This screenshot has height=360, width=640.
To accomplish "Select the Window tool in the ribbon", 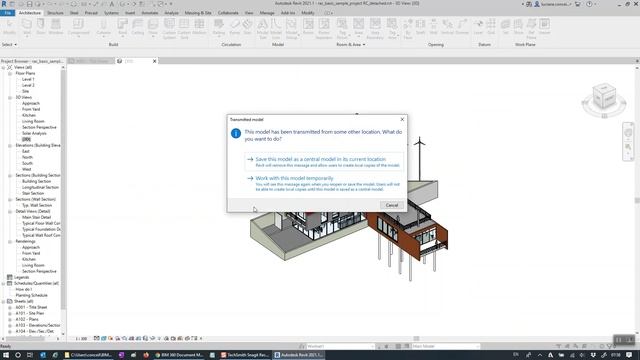I will point(56,27).
